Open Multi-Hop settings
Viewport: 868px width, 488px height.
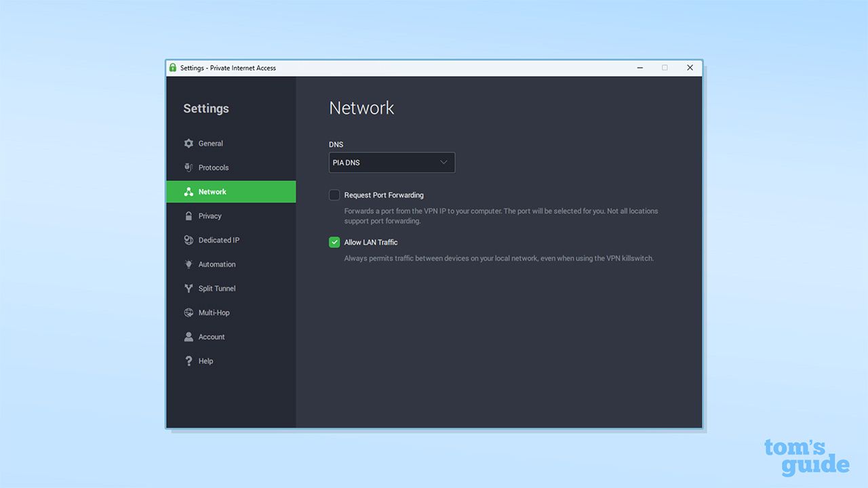[x=231, y=312]
